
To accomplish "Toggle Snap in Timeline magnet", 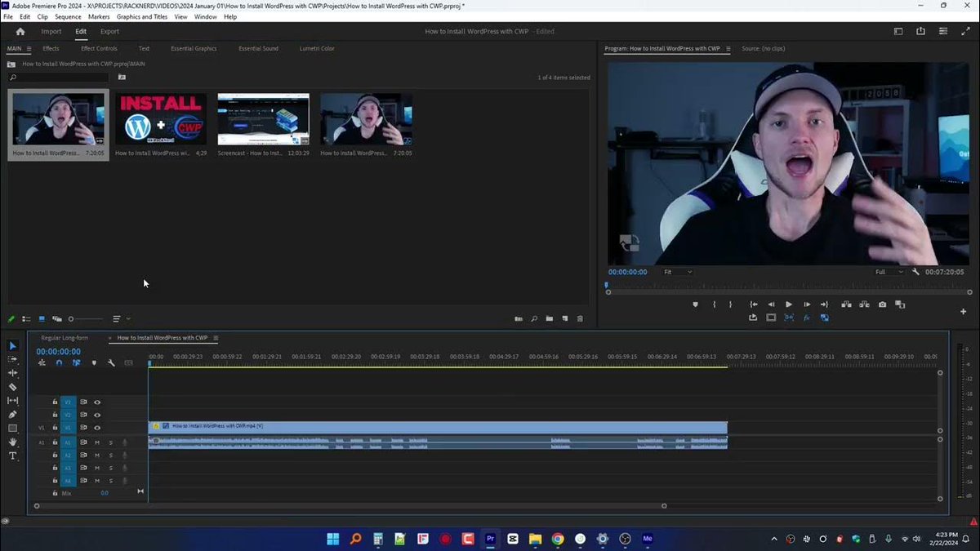I will click(59, 362).
